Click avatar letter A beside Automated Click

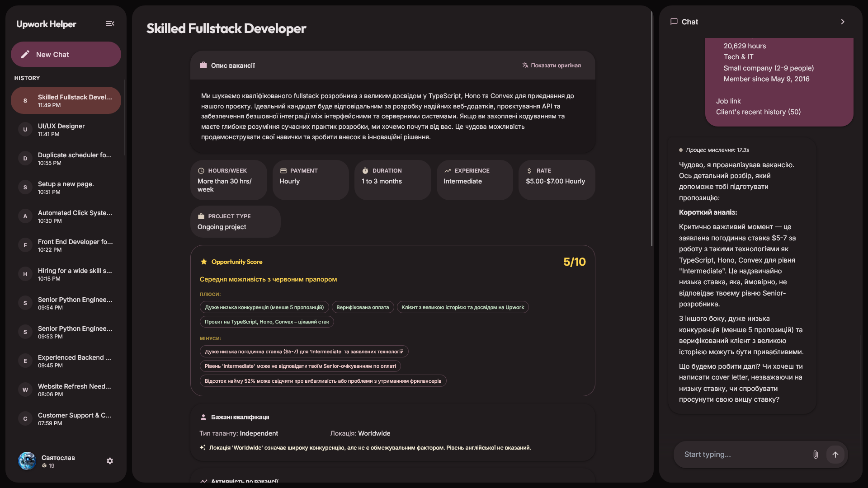tap(25, 216)
